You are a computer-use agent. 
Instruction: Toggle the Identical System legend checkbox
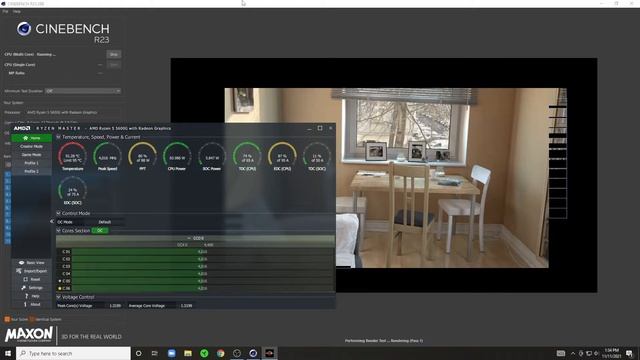click(32, 319)
